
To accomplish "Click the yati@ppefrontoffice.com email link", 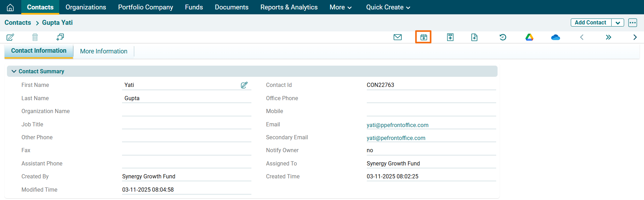I will [x=397, y=125].
